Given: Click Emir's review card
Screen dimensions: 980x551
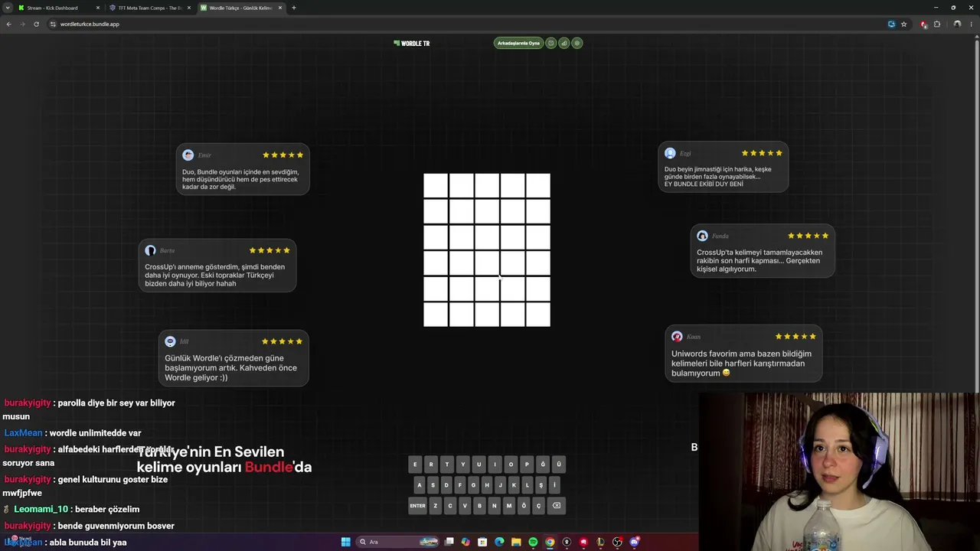Looking at the screenshot, I should click(243, 169).
